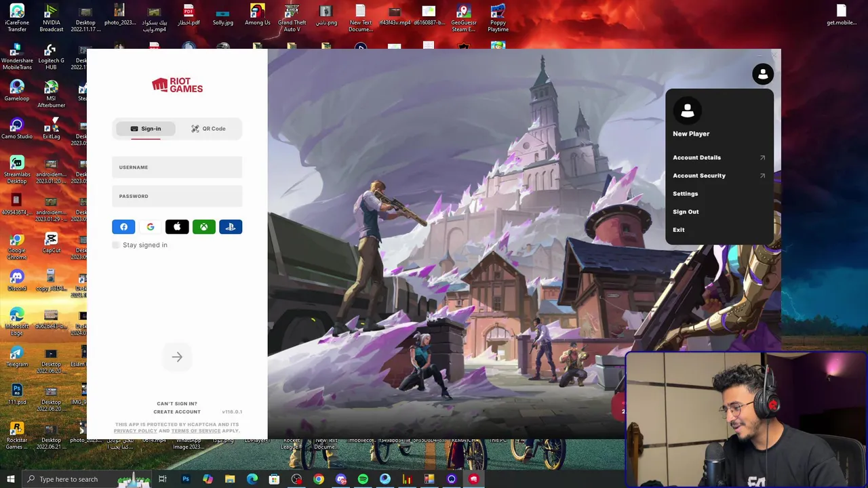Image resolution: width=868 pixels, height=488 pixels.
Task: Click external link arrow beside Account Details
Action: coord(762,158)
